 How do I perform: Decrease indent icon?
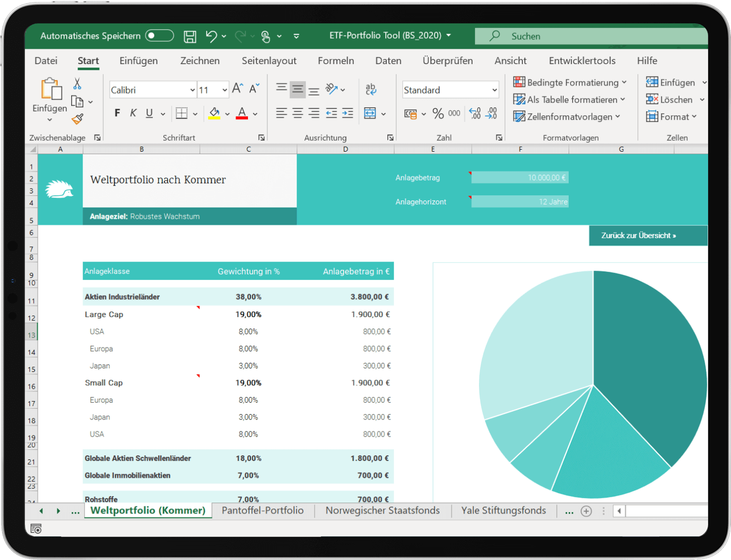[x=331, y=113]
